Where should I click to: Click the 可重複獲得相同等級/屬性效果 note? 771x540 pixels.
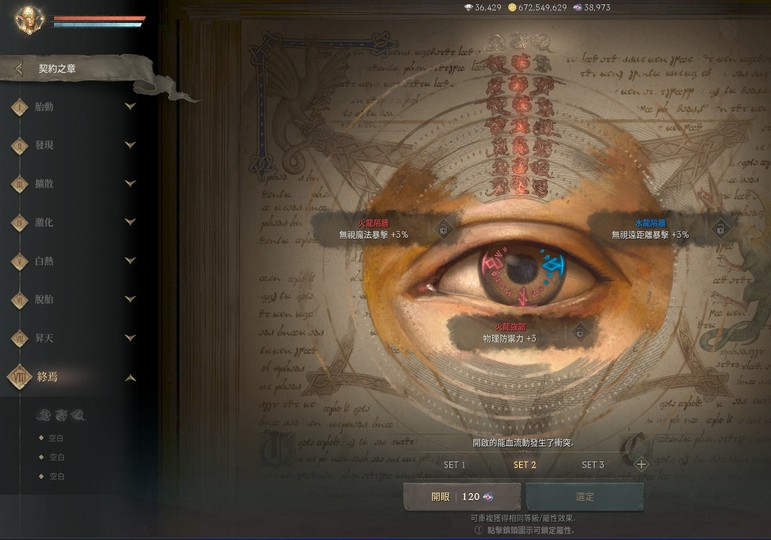click(523, 518)
